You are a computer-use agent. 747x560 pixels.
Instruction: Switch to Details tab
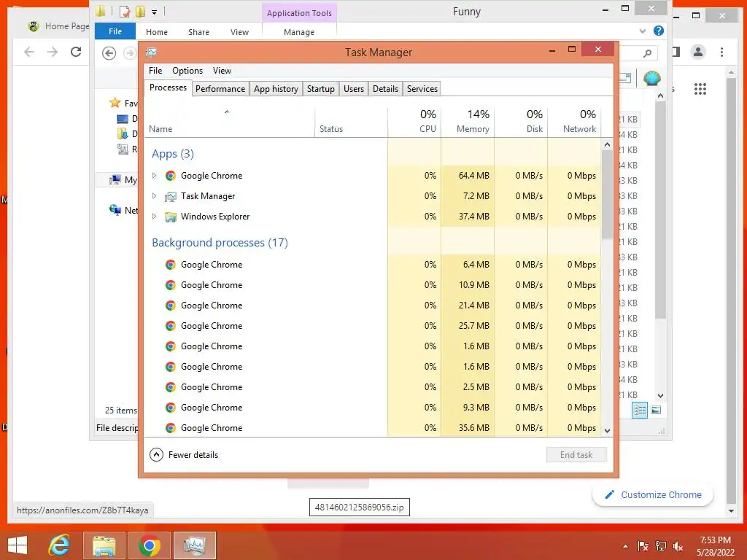[385, 89]
